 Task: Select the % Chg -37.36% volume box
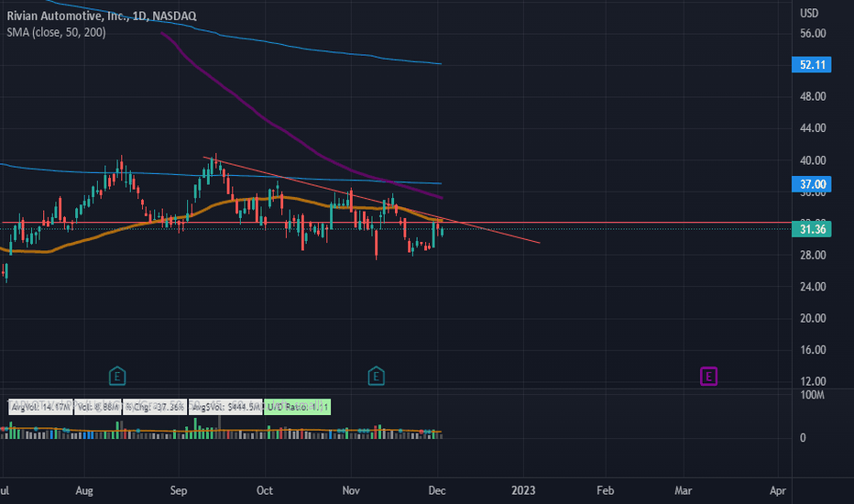tap(155, 407)
